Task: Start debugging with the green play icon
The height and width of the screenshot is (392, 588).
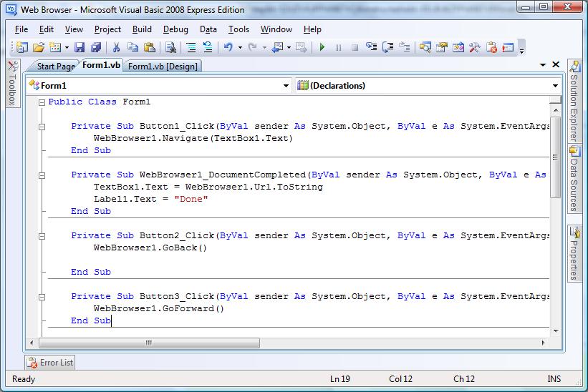Action: click(x=322, y=47)
